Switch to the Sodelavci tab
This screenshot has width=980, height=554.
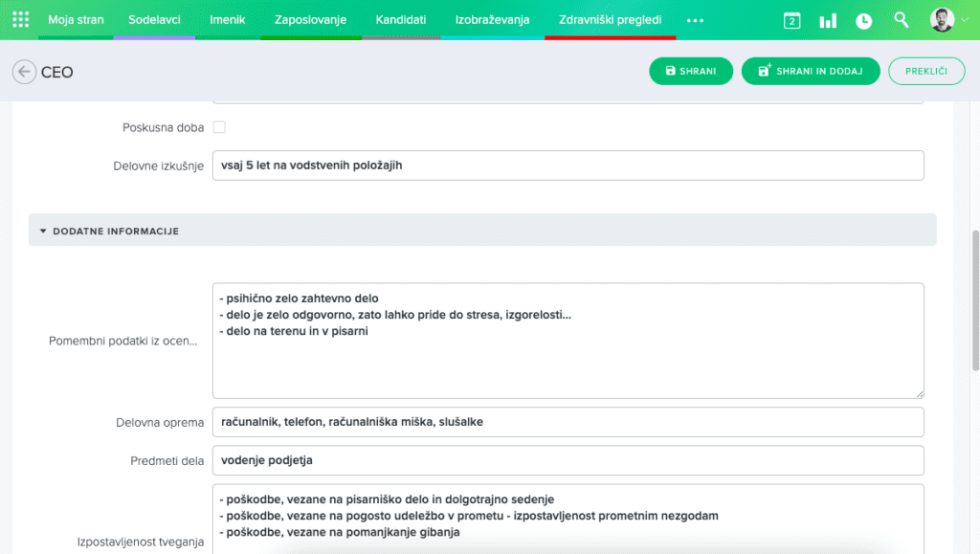click(x=154, y=19)
